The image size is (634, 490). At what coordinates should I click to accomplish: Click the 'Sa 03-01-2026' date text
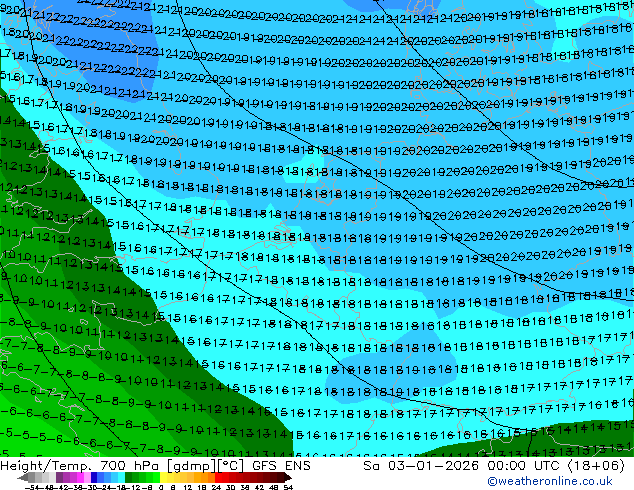click(x=421, y=466)
